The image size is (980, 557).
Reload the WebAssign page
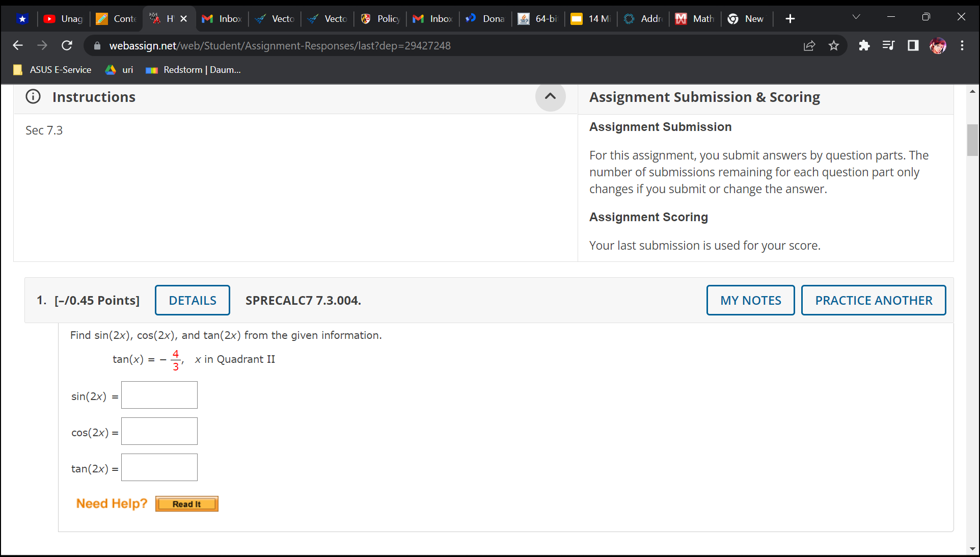(x=67, y=46)
